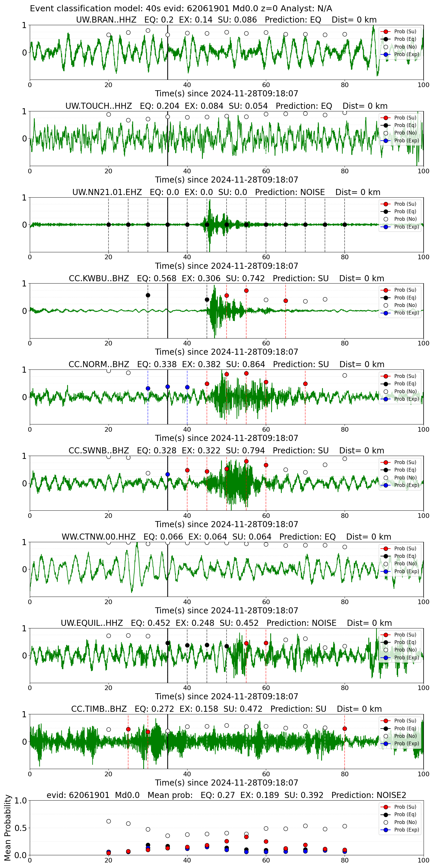Click the CC.TIMB..BHZ subplot title
This screenshot has height=868, width=434.
click(x=227, y=709)
